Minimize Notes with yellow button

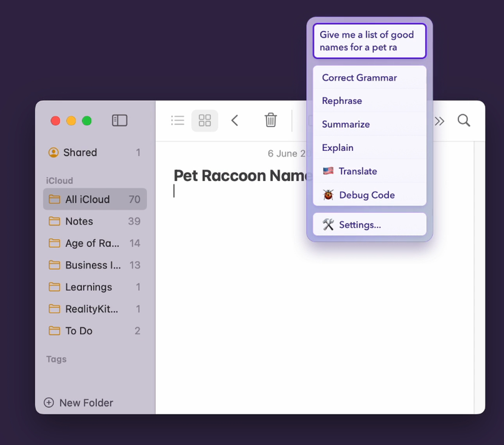(x=71, y=121)
